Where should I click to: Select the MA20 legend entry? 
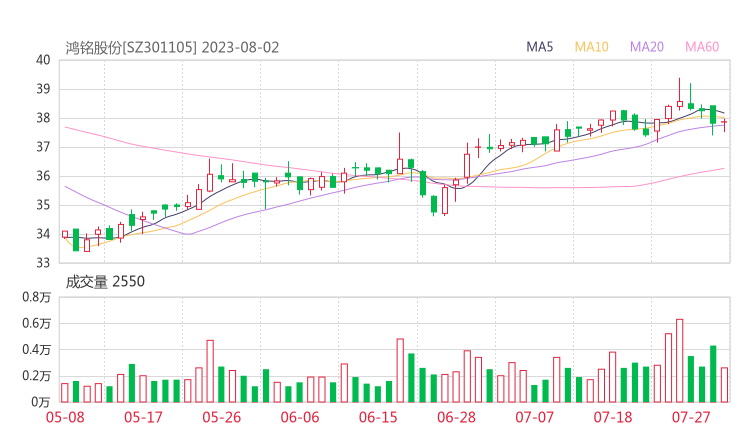[647, 47]
